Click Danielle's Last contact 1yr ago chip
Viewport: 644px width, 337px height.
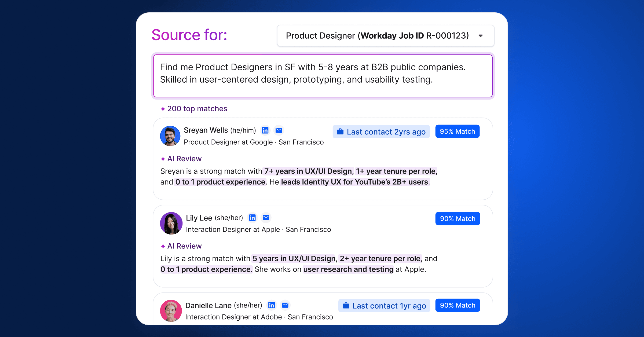(x=384, y=306)
